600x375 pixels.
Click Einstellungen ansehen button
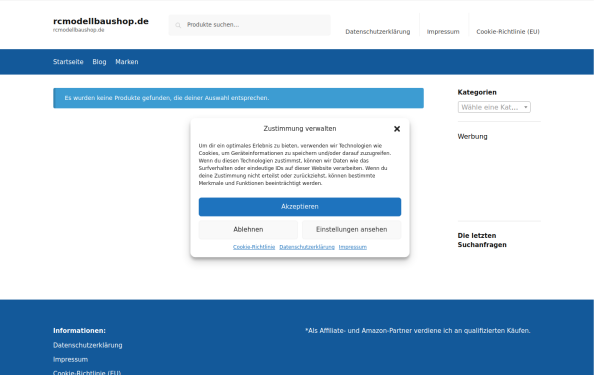tap(351, 230)
